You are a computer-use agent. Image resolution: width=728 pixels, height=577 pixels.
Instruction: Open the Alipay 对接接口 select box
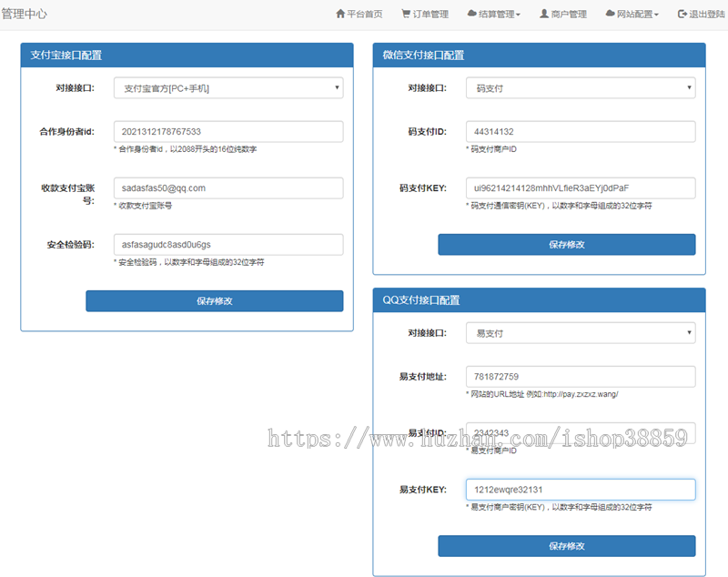[x=228, y=87]
